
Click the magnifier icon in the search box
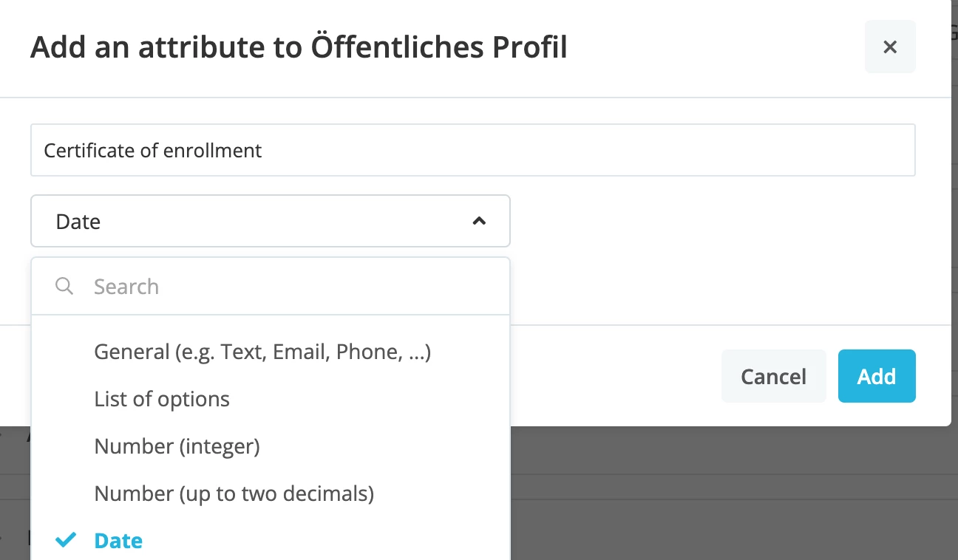(64, 286)
